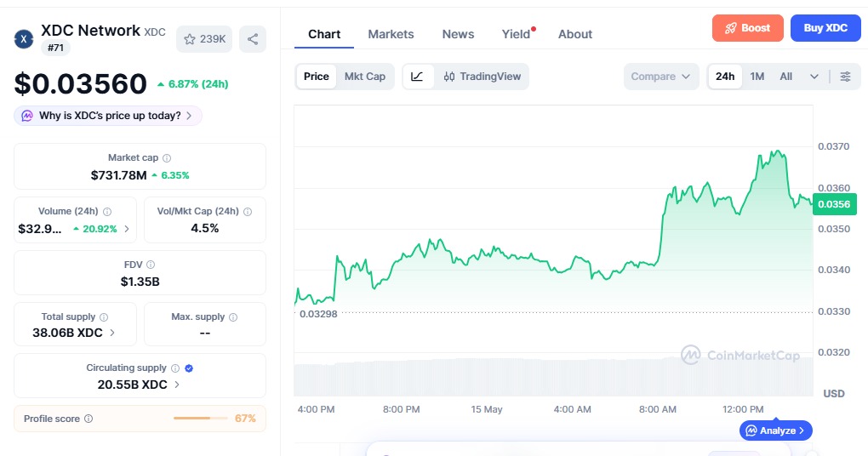Click the 6.35% market cap change

coord(170,175)
